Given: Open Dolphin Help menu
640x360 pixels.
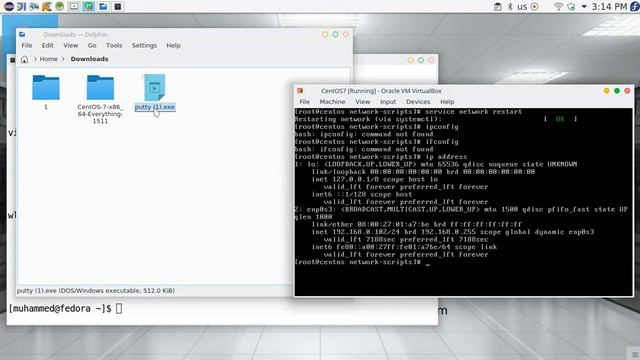Looking at the screenshot, I should tap(173, 45).
